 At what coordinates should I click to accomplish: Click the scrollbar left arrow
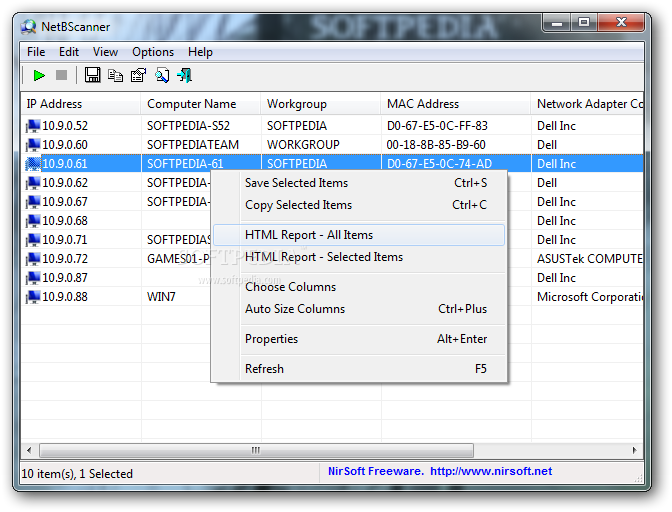click(x=29, y=450)
